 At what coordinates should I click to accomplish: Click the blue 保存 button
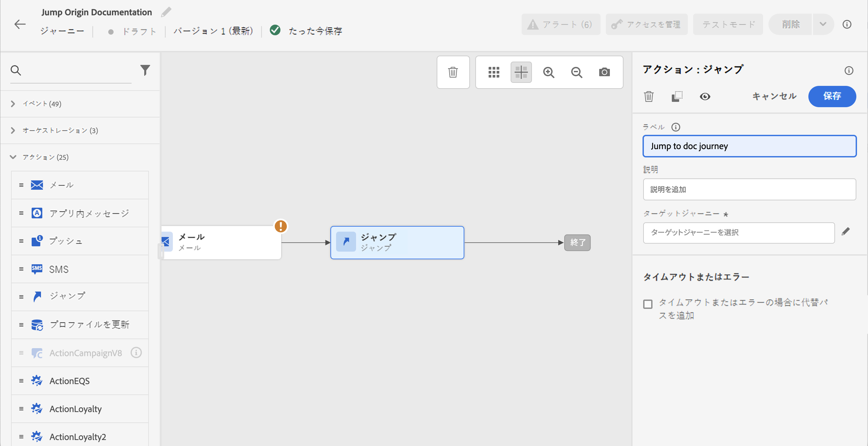pyautogui.click(x=832, y=96)
